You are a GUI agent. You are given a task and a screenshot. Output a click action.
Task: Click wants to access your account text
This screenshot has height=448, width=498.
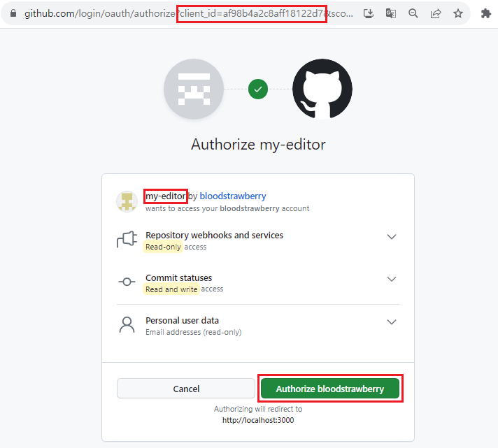coord(227,208)
